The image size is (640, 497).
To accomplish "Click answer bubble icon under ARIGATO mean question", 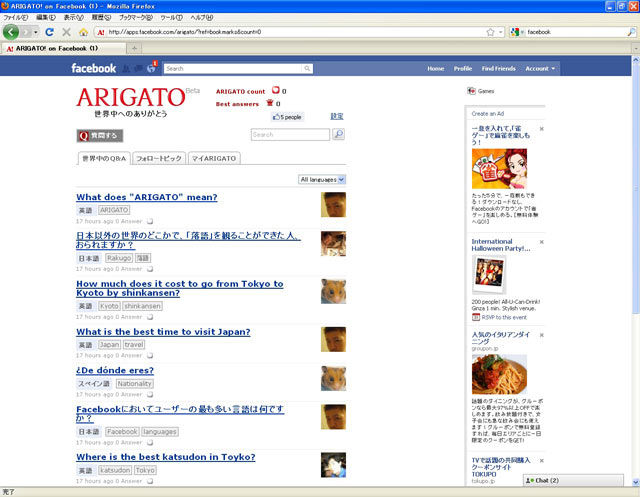I will [150, 221].
